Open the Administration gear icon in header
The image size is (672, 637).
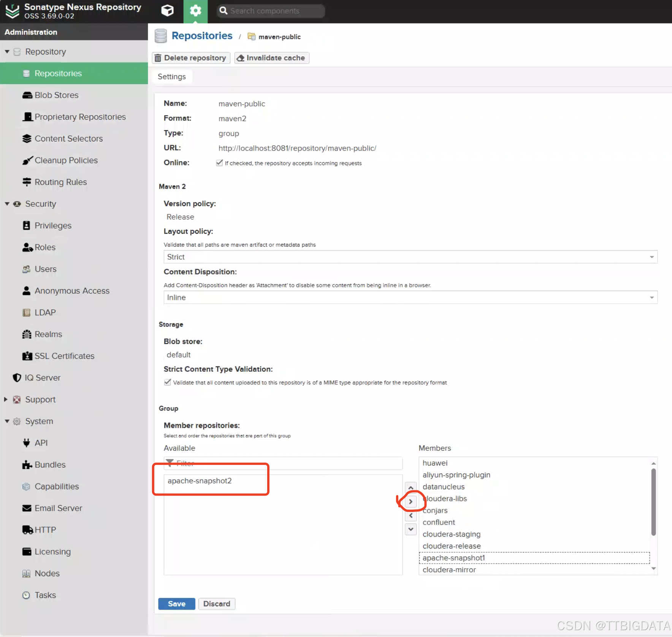tap(195, 11)
